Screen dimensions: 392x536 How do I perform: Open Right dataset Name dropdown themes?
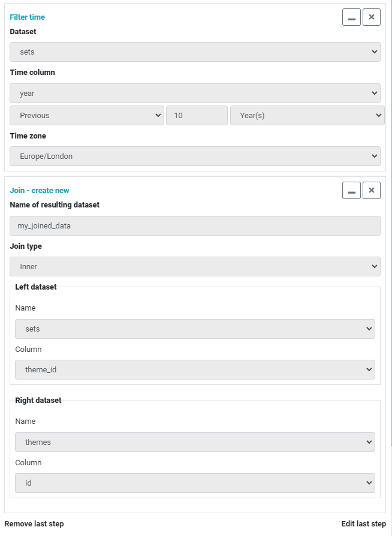click(195, 442)
